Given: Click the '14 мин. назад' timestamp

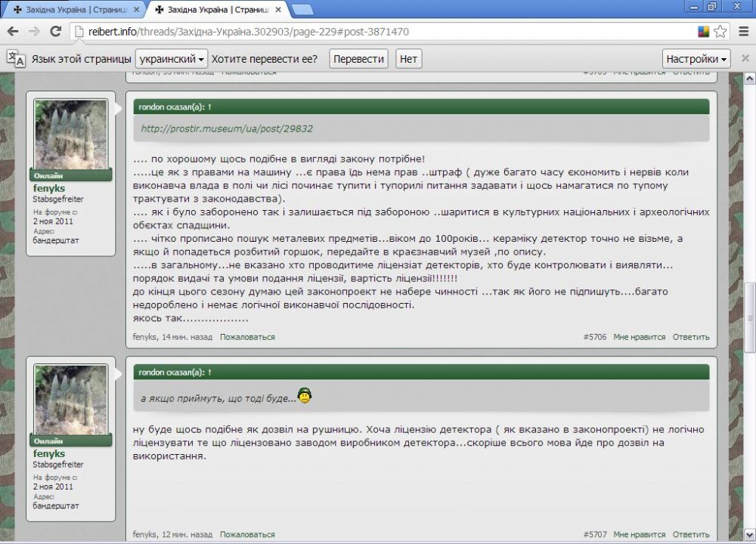Looking at the screenshot, I should pos(187,337).
